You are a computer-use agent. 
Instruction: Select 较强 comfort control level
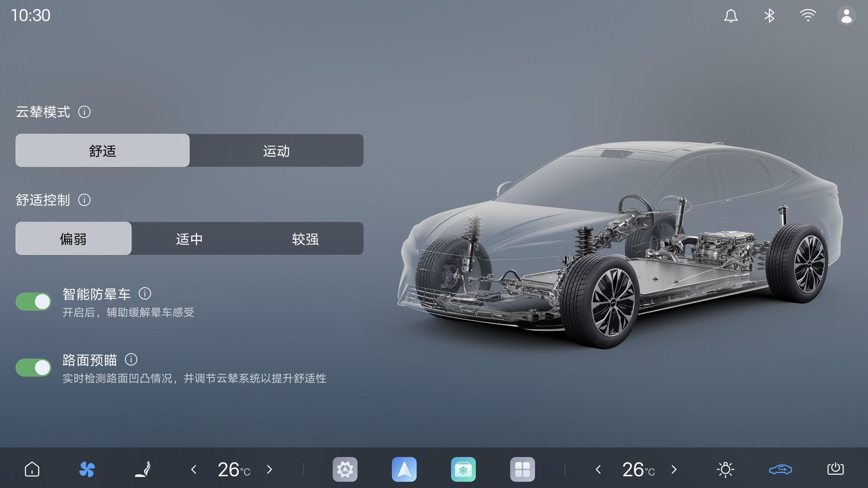click(305, 239)
